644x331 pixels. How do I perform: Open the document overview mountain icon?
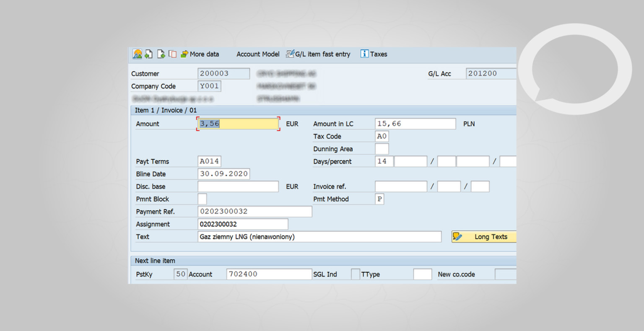(137, 54)
